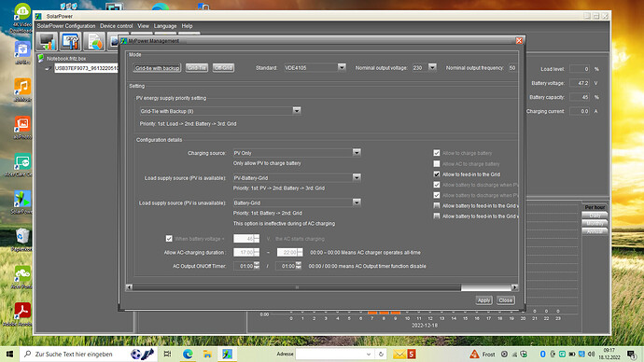The width and height of the screenshot is (644, 362).
Task: Switch to the Per hour chart tab
Action: pyautogui.click(x=595, y=207)
